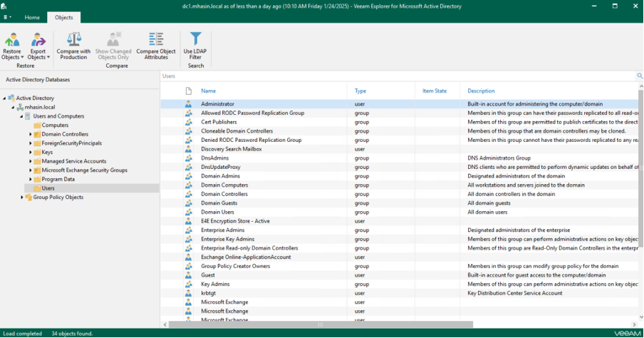
Task: Open the Export Objects dropdown arrow
Action: pyautogui.click(x=48, y=58)
